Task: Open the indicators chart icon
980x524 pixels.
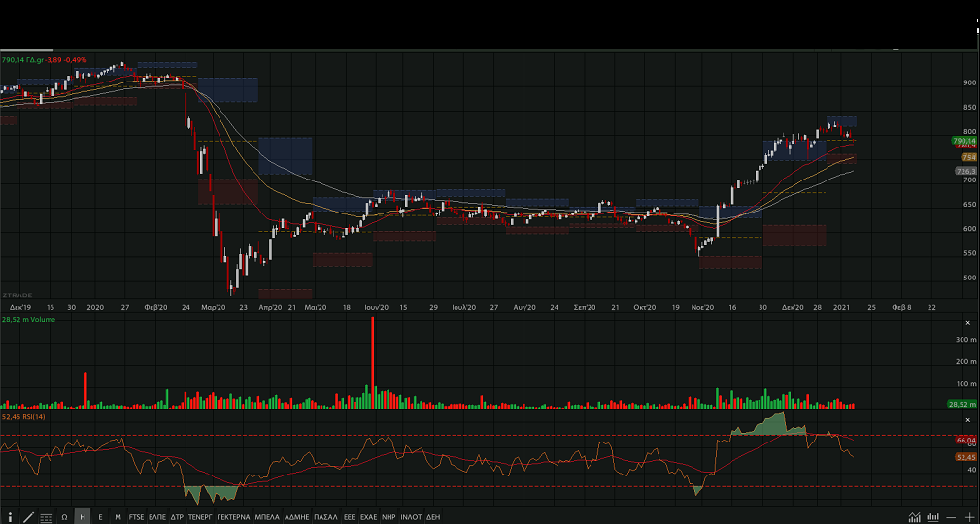Action: point(914,517)
